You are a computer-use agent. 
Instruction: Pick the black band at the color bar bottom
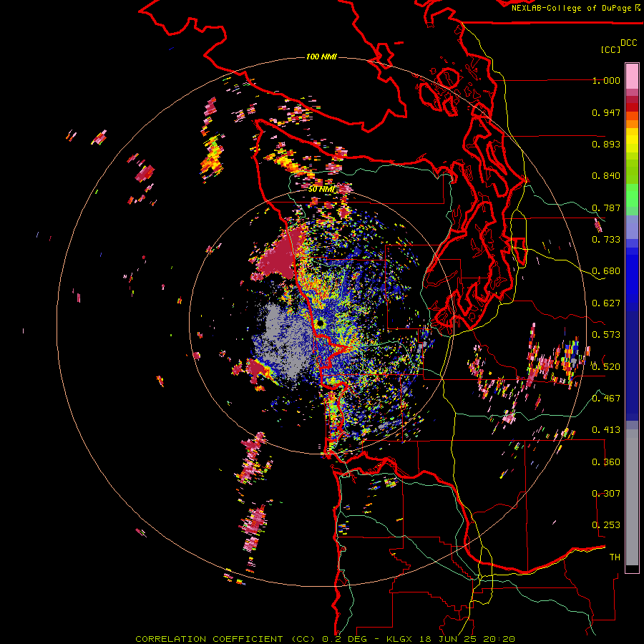click(x=632, y=569)
